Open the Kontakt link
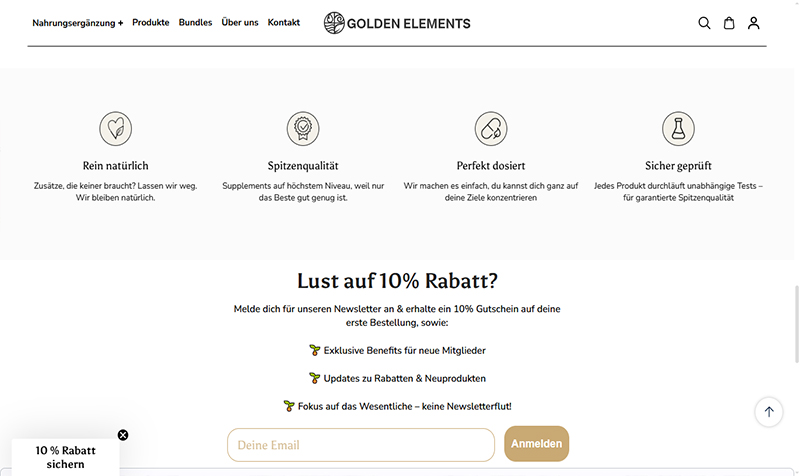The height and width of the screenshot is (476, 800). click(284, 22)
